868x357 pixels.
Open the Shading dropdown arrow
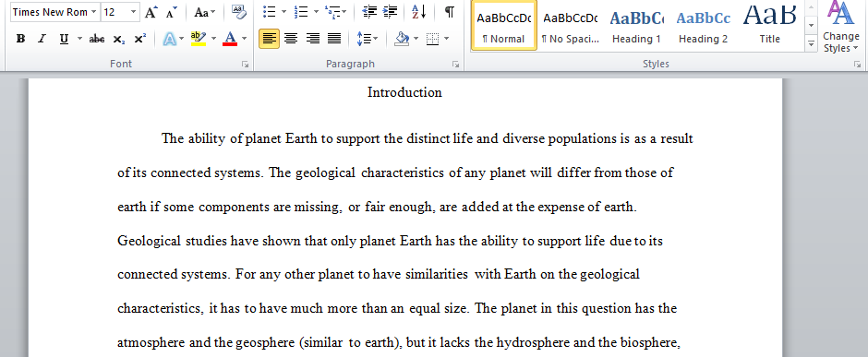(416, 39)
